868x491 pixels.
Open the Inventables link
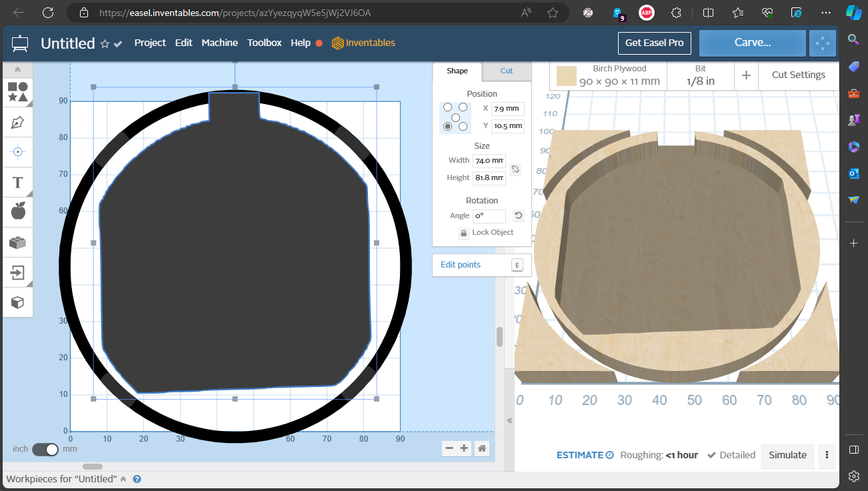point(363,43)
